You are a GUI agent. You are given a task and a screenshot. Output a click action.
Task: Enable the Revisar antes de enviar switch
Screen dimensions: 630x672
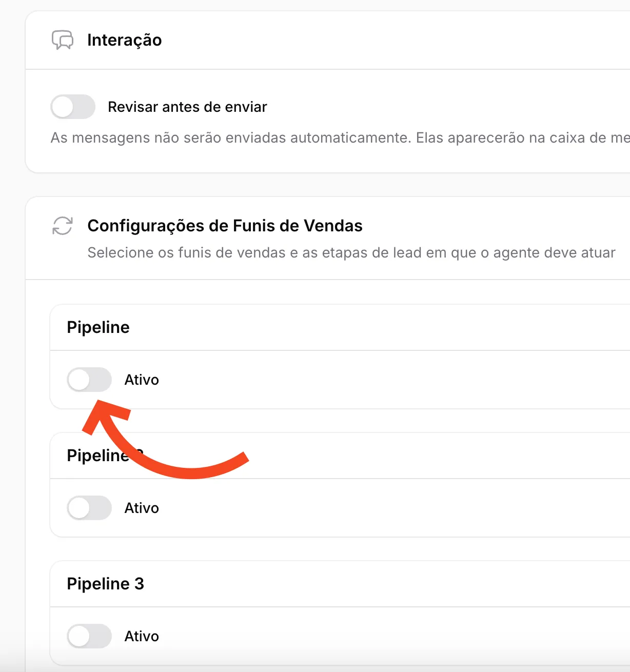coord(73,107)
